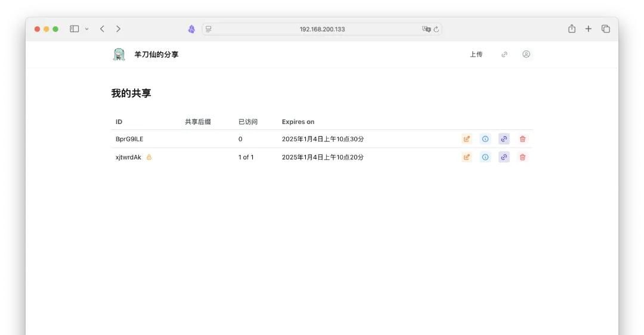
Task: Click the purple extension icon by address bar
Action: click(x=191, y=29)
